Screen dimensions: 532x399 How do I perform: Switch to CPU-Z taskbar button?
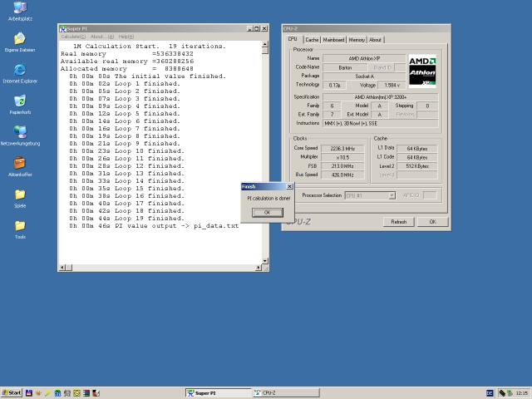point(287,393)
